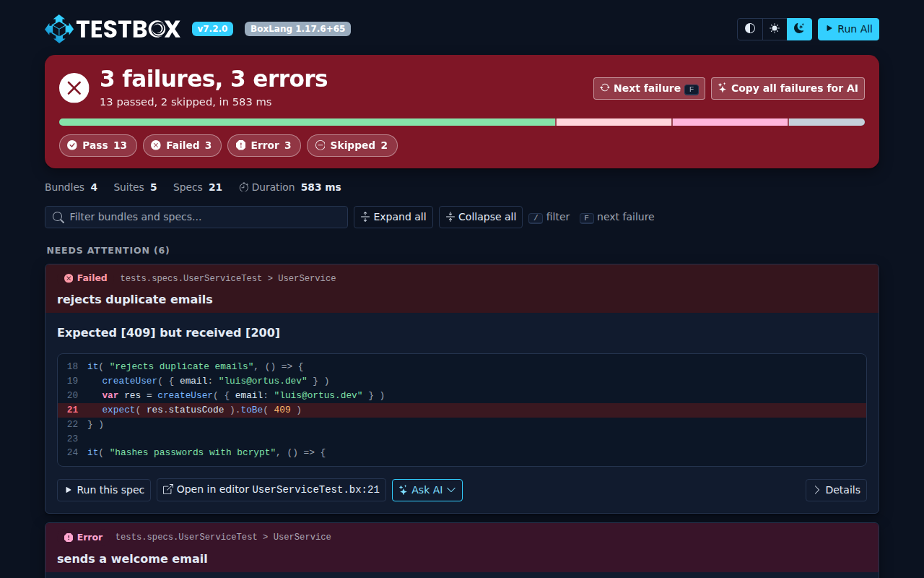Image resolution: width=924 pixels, height=578 pixels.
Task: Toggle the Error 3 filter pill
Action: [x=264, y=145]
